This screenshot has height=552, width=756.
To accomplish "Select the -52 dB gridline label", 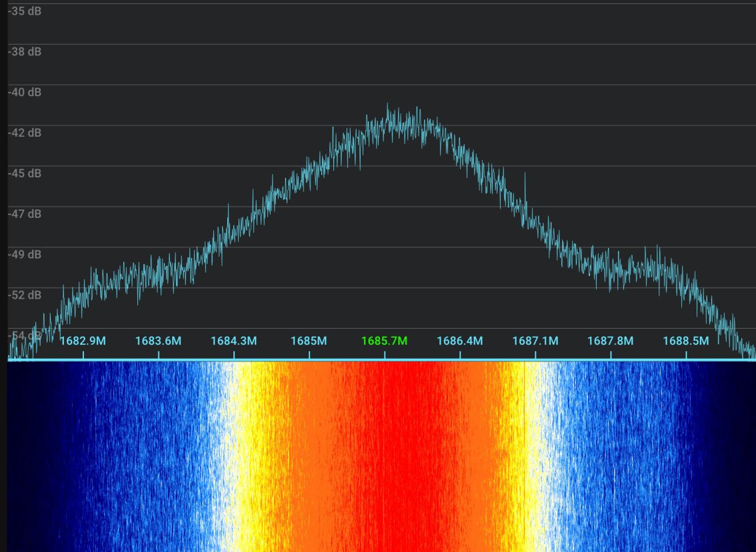I will tap(25, 295).
